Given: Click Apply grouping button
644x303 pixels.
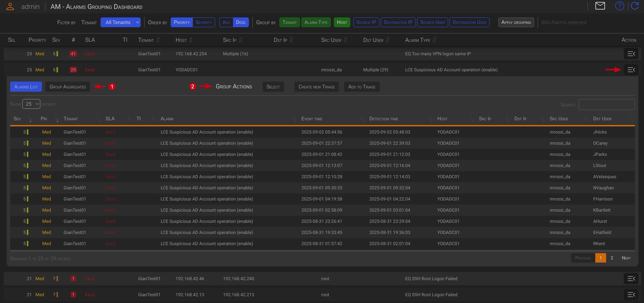Looking at the screenshot, I should [x=516, y=22].
